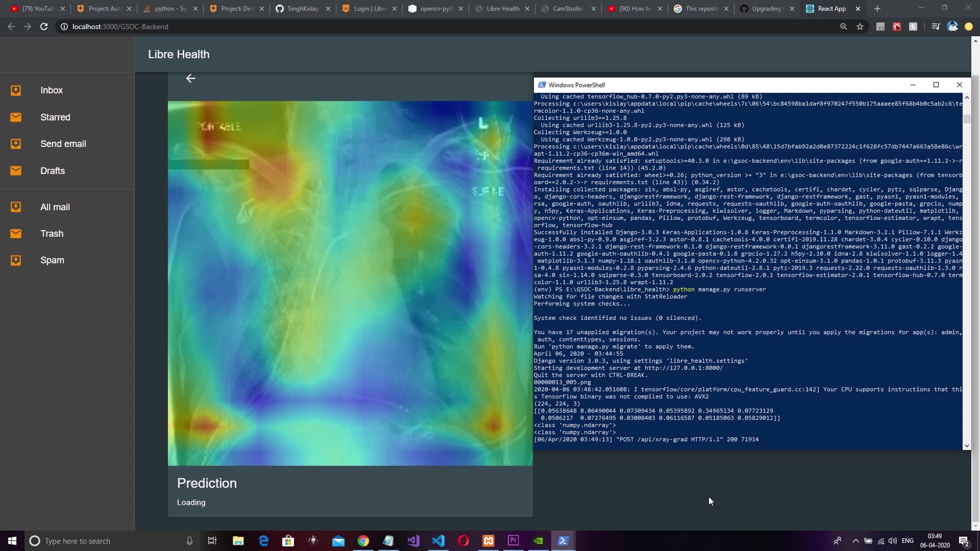980x551 pixels.
Task: Click the Prediction heading
Action: point(207,483)
